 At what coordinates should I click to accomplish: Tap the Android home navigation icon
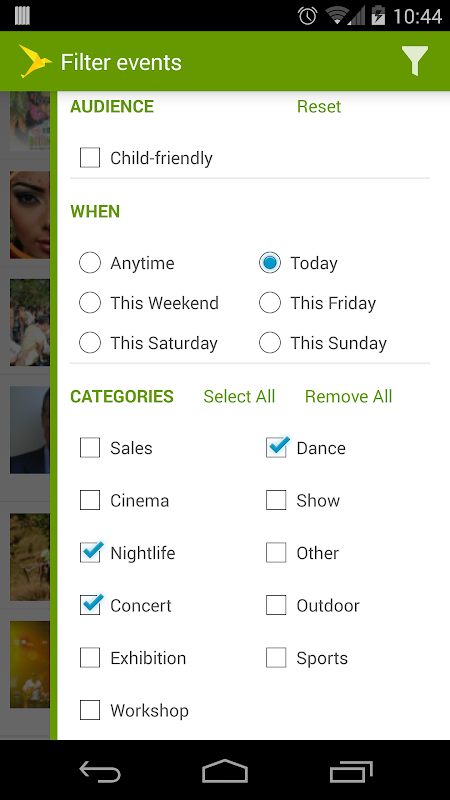224,771
